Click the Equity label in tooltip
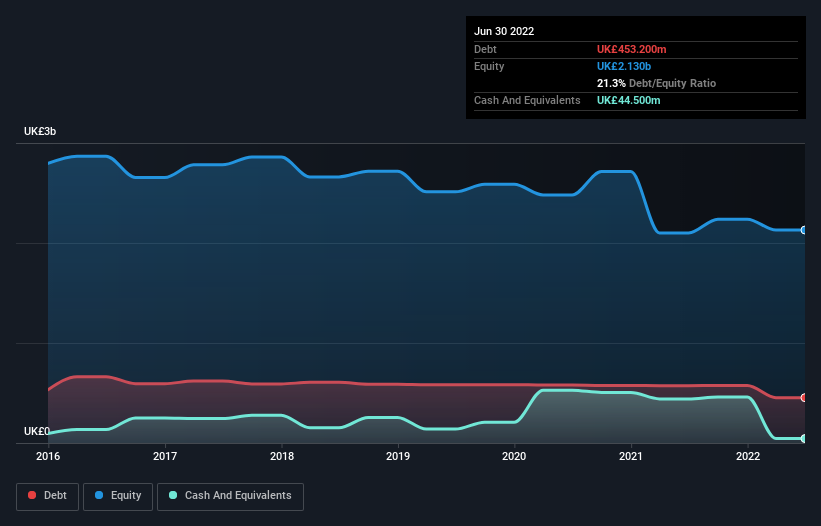The width and height of the screenshot is (821, 526). tap(489, 66)
